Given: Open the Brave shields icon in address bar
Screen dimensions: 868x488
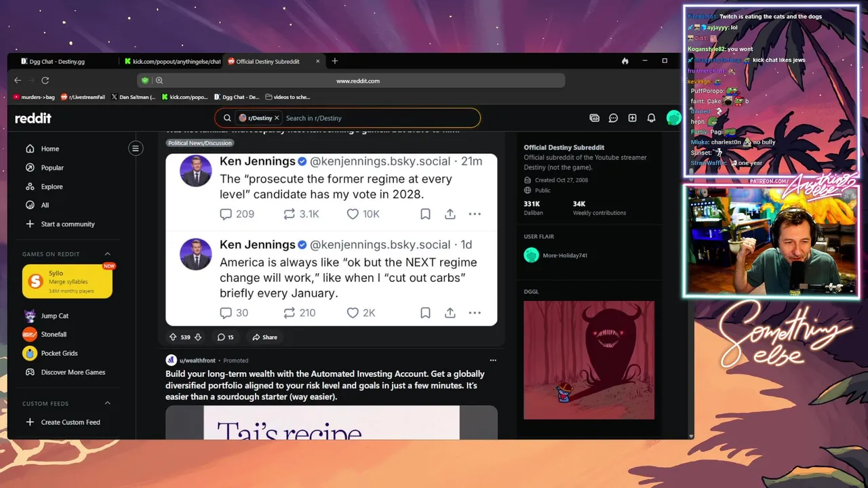Looking at the screenshot, I should click(144, 81).
